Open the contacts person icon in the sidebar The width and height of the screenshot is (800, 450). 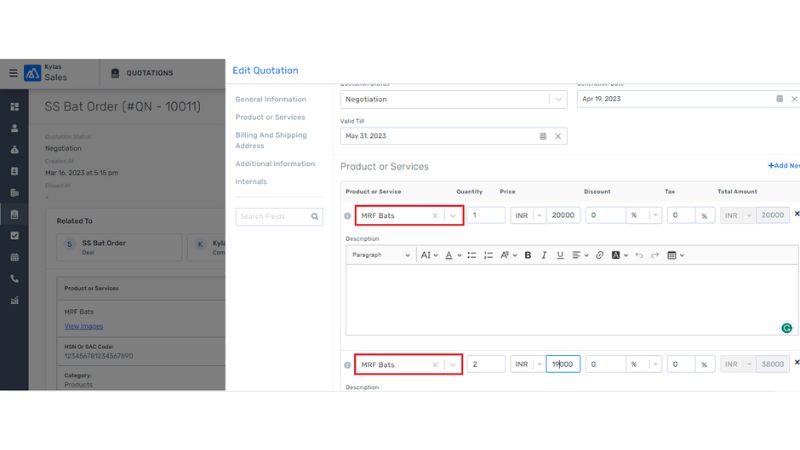pyautogui.click(x=14, y=128)
